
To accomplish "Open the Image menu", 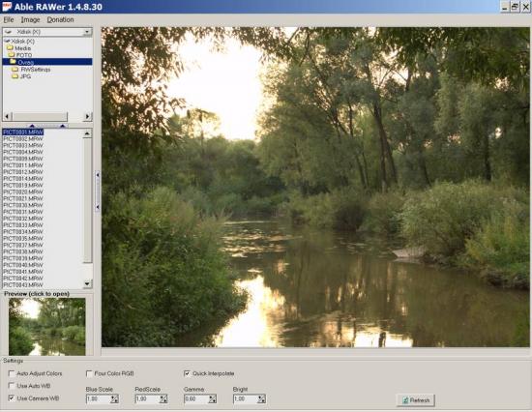I will pyautogui.click(x=31, y=19).
